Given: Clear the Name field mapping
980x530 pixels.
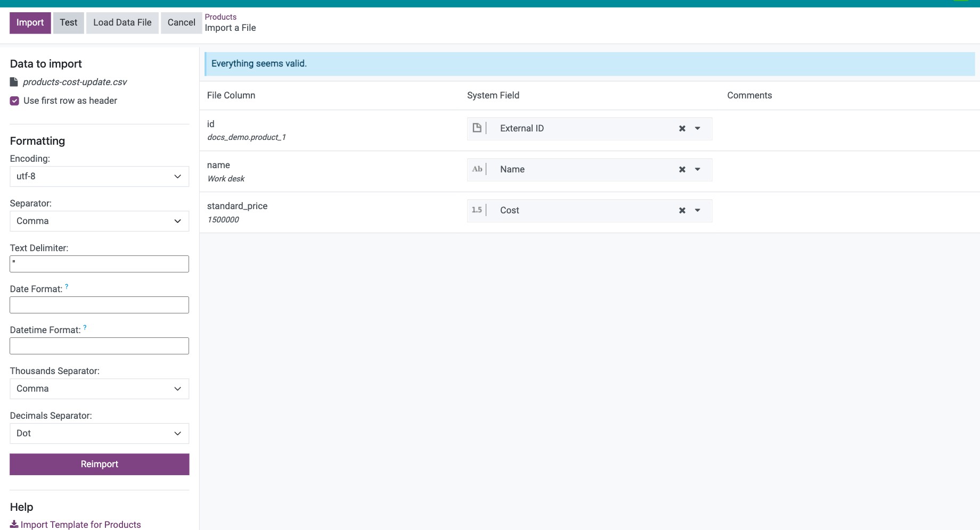Looking at the screenshot, I should point(682,169).
